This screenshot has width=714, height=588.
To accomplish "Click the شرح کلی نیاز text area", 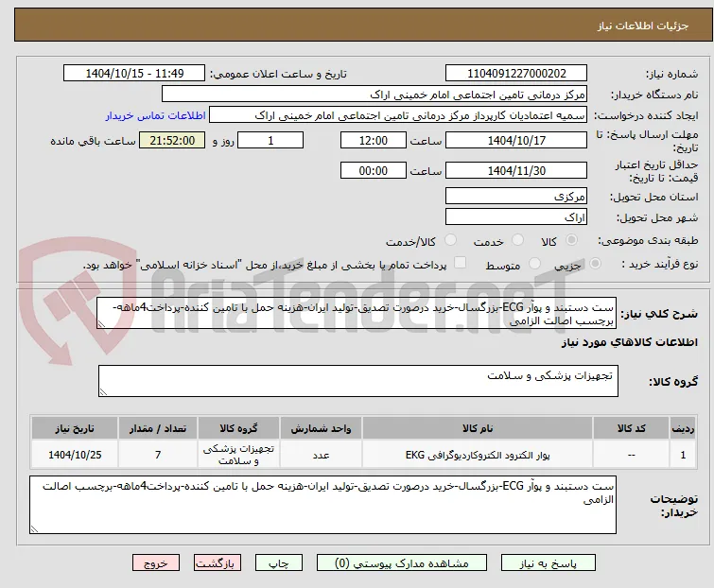I will tap(357, 313).
